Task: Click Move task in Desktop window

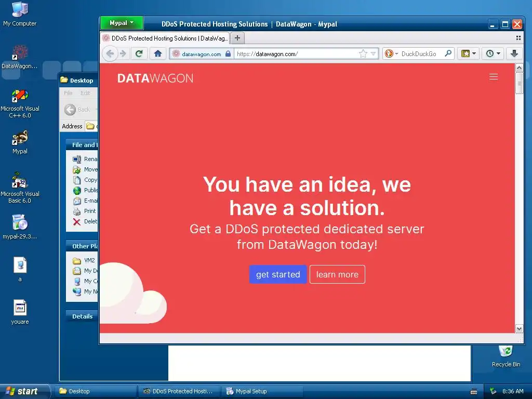Action: (x=85, y=169)
